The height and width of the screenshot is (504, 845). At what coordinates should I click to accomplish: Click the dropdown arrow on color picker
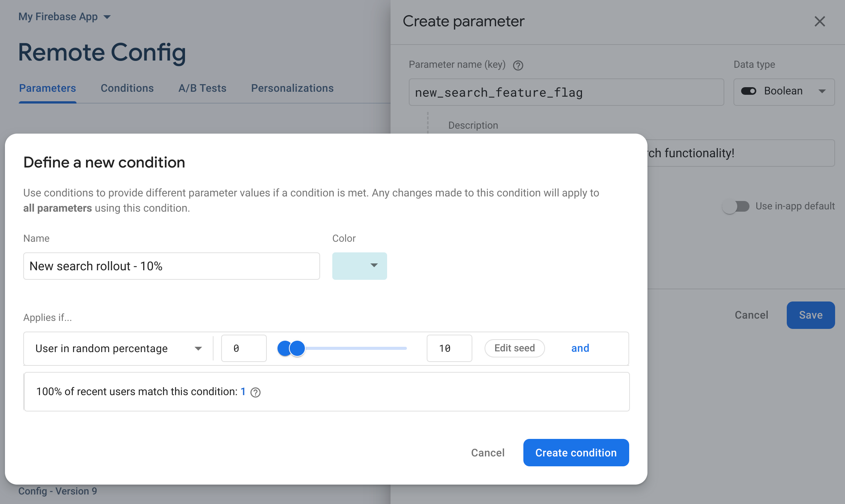coord(374,265)
